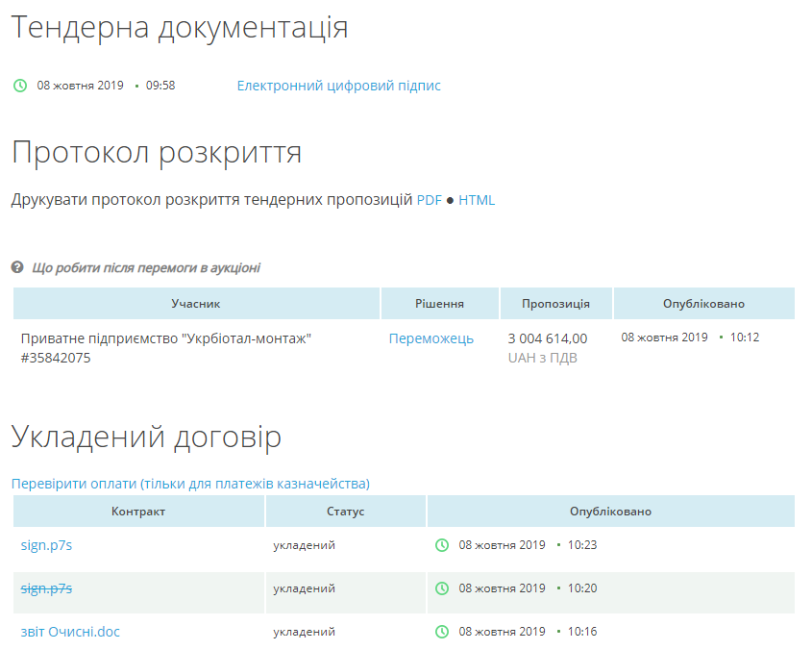The width and height of the screenshot is (812, 650).
Task: Click the Рішення column header
Action: click(x=439, y=304)
